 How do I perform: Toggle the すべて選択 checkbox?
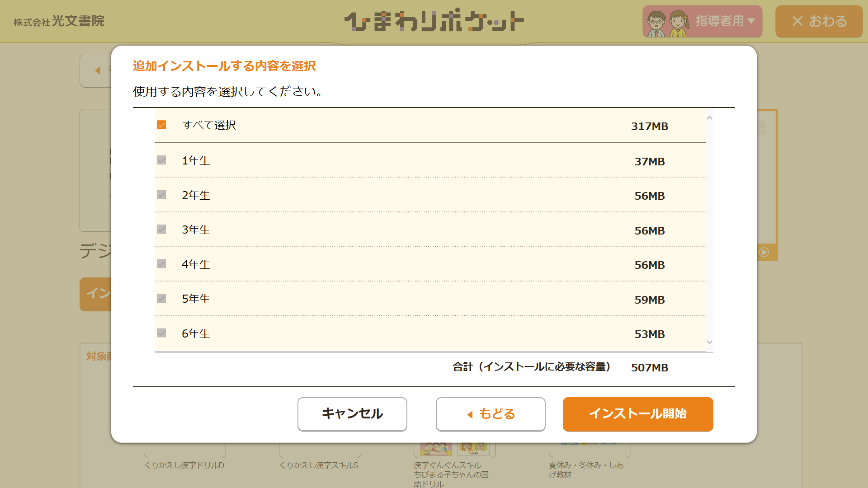161,125
